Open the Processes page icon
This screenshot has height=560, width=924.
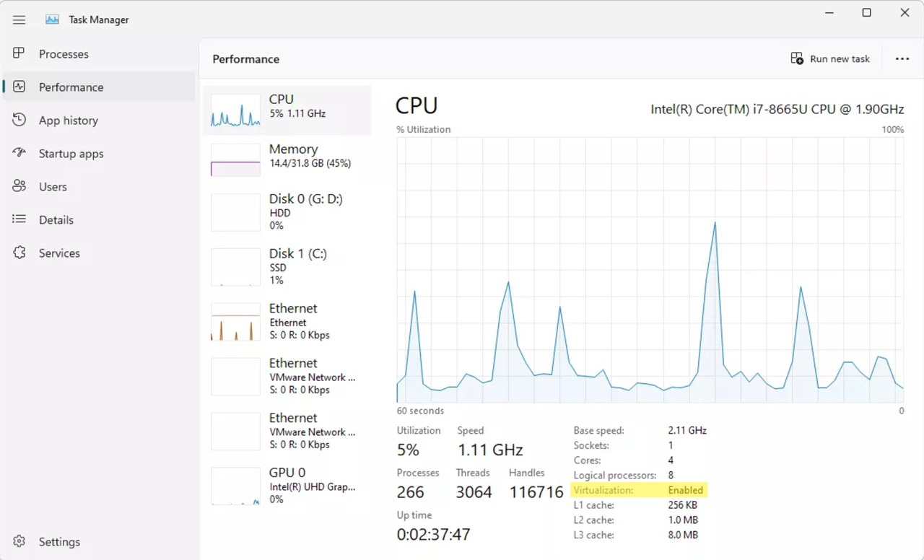[x=19, y=54]
